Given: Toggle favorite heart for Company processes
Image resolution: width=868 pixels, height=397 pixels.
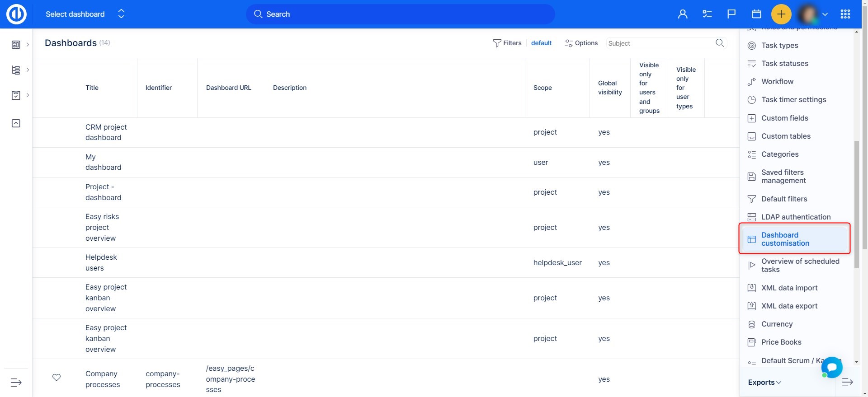Looking at the screenshot, I should 57,378.
